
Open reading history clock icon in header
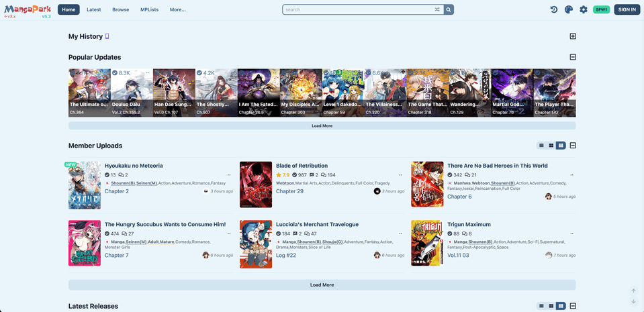click(x=553, y=9)
